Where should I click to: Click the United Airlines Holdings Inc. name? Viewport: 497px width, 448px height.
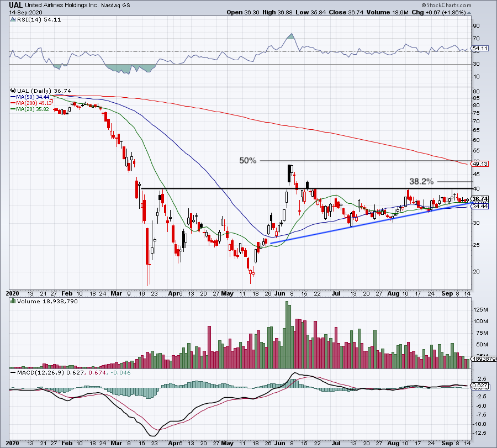tap(62, 6)
